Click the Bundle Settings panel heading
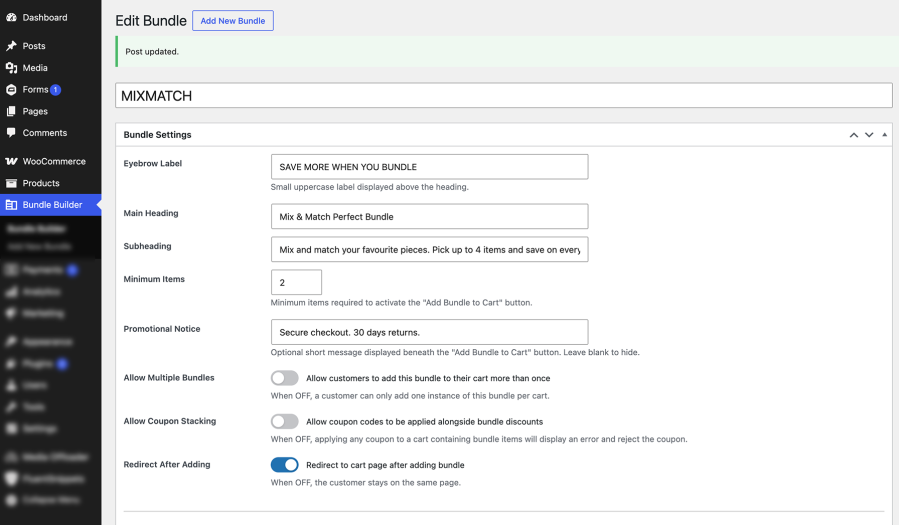 pyautogui.click(x=158, y=135)
